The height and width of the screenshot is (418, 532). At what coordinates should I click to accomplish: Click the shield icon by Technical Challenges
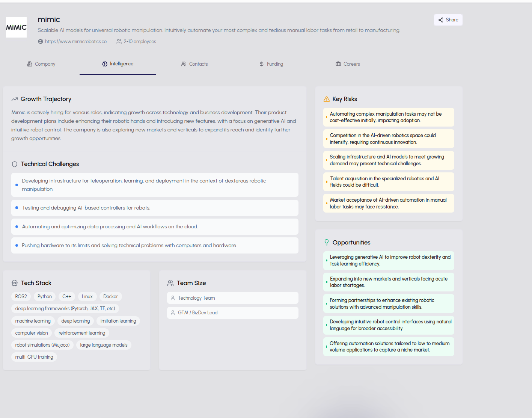pyautogui.click(x=15, y=164)
